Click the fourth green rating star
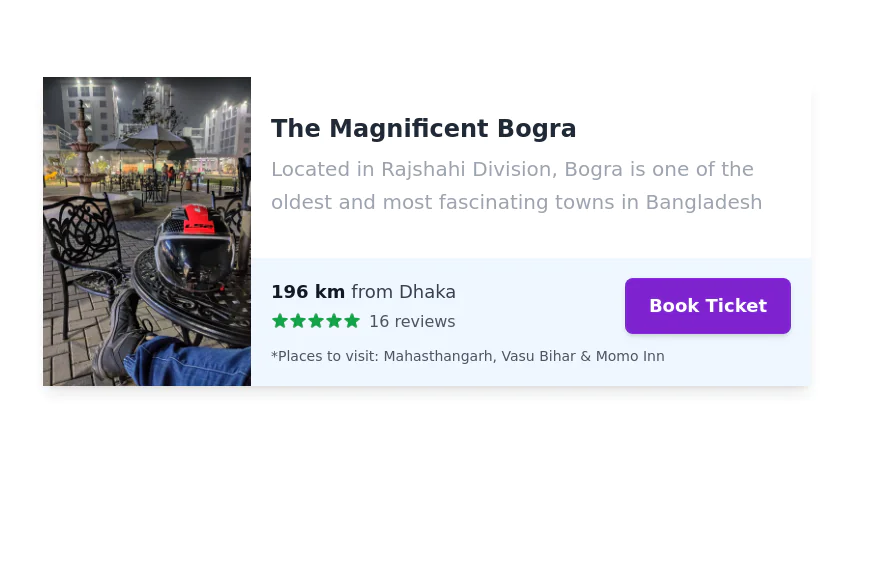 [334, 321]
